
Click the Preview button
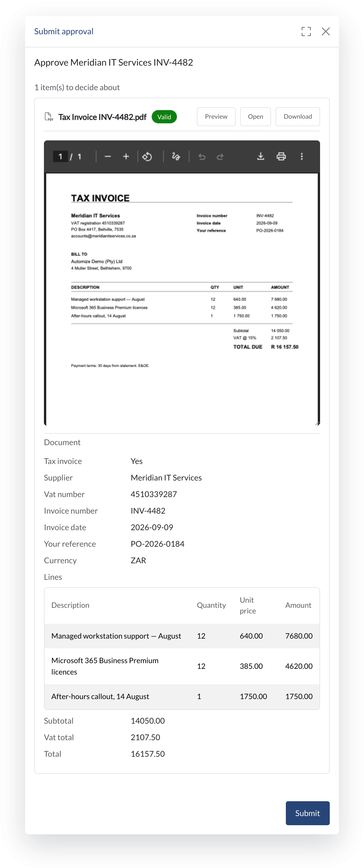pos(216,117)
